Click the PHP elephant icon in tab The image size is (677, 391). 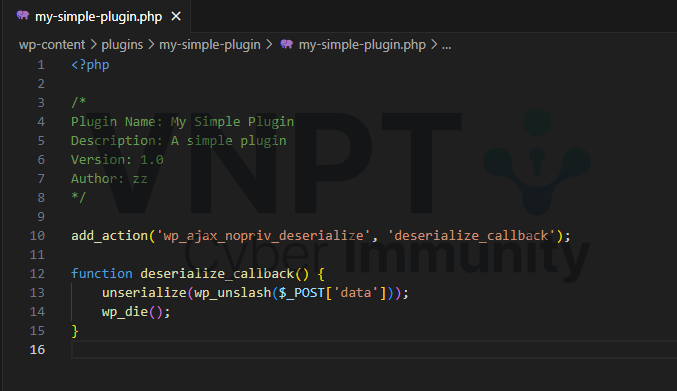(x=23, y=16)
